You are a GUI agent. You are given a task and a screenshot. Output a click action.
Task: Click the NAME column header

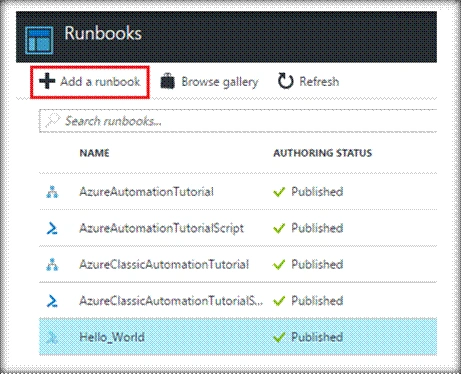click(94, 153)
